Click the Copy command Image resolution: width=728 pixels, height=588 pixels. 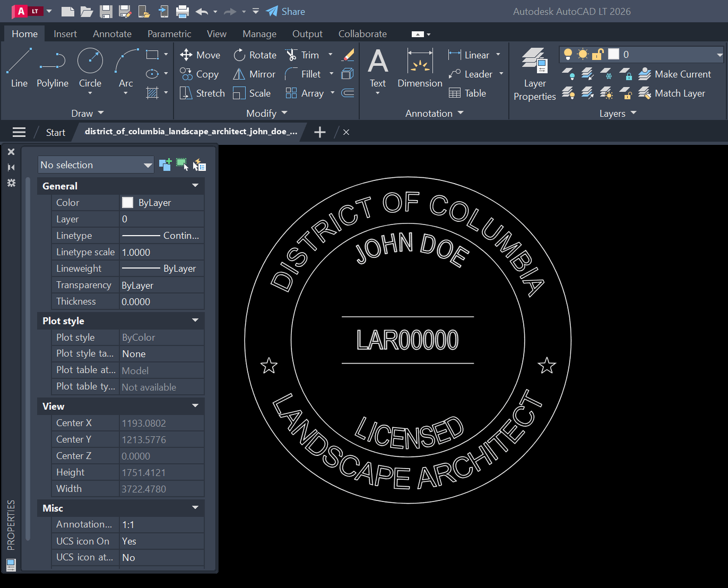pyautogui.click(x=199, y=74)
